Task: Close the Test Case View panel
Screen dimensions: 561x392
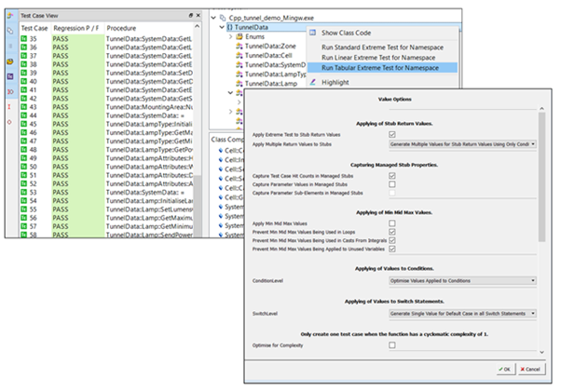Action: click(x=198, y=16)
